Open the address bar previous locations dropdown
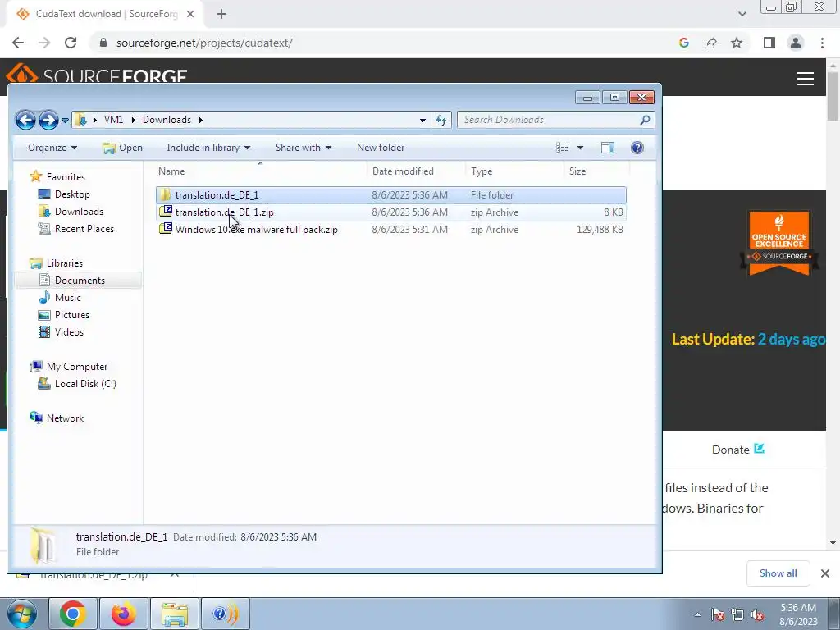Screen dimensions: 840x630 [422, 120]
